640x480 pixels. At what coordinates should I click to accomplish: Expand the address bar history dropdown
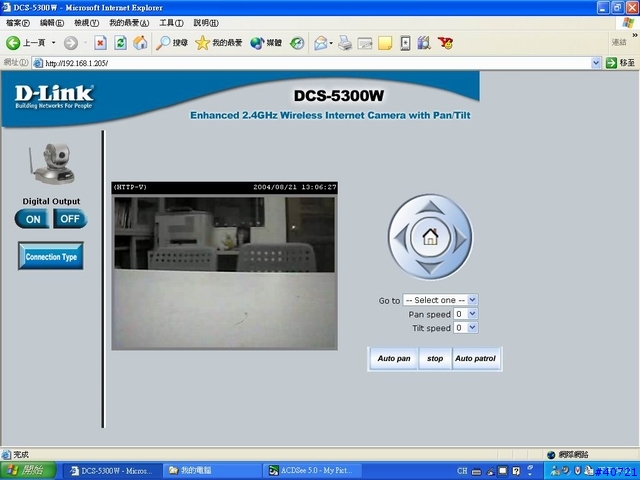[596, 63]
